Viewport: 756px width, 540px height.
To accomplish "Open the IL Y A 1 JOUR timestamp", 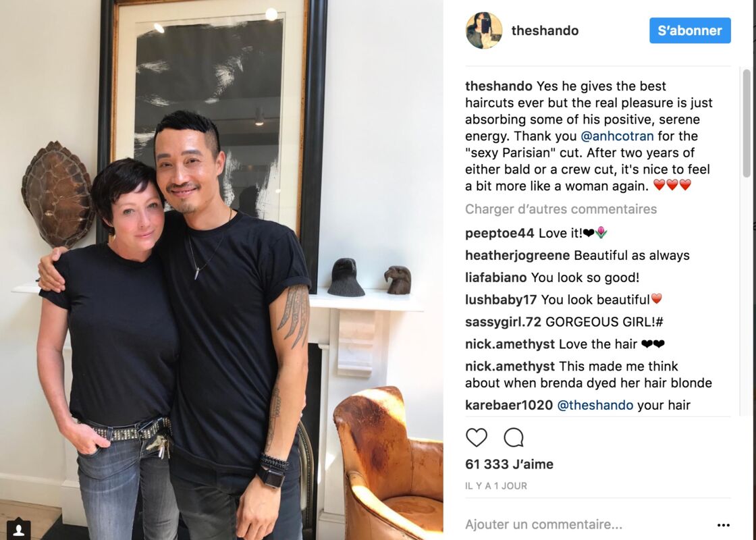I will coord(496,486).
